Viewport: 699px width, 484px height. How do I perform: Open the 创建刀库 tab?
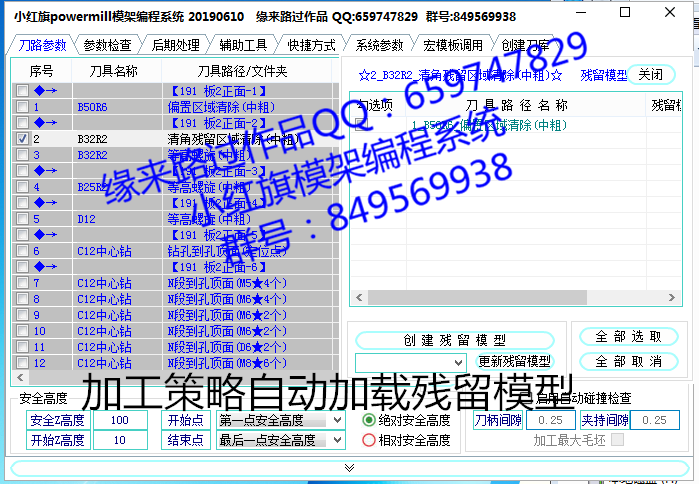pyautogui.click(x=525, y=45)
